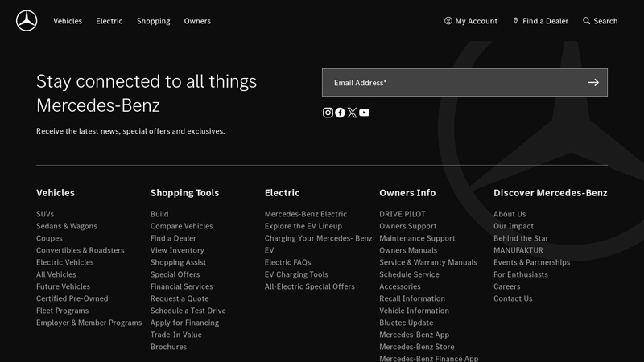
Task: Open Behind the Star link
Action: point(521,238)
